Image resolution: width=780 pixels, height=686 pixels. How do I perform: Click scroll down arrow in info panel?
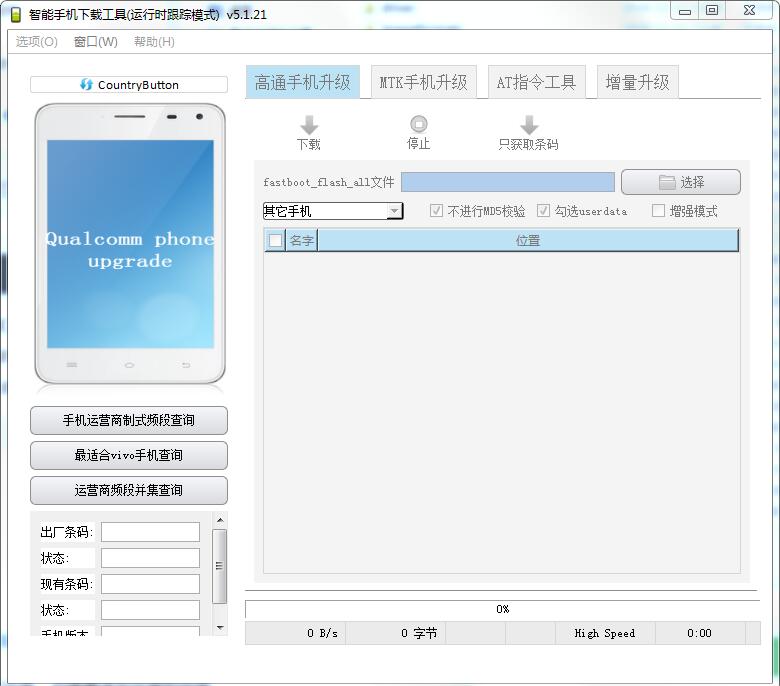(x=220, y=628)
